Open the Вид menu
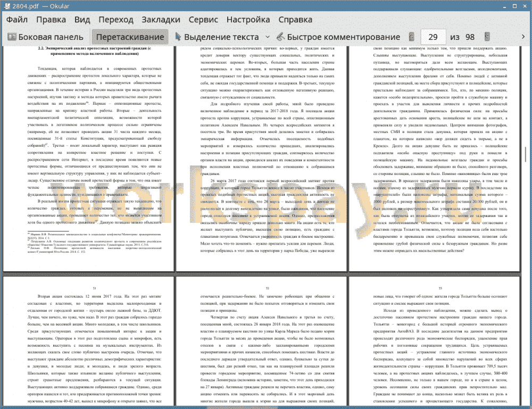This screenshot has height=409, width=532. click(82, 20)
